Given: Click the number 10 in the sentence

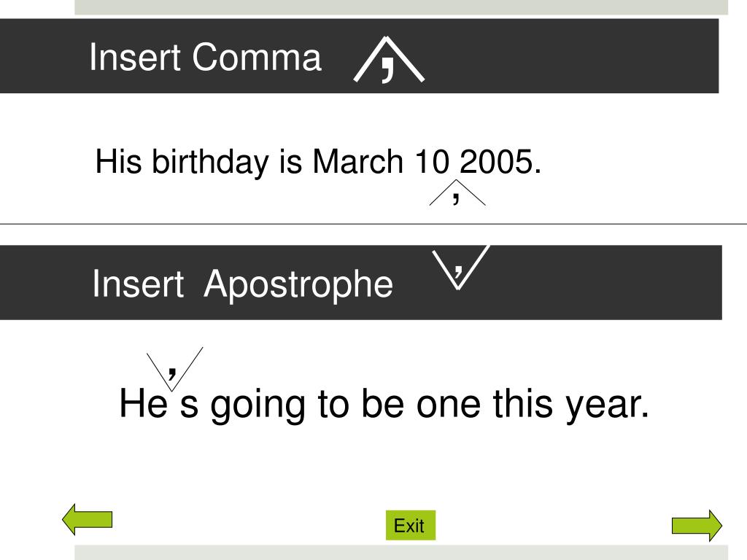Looking at the screenshot, I should click(x=432, y=162).
